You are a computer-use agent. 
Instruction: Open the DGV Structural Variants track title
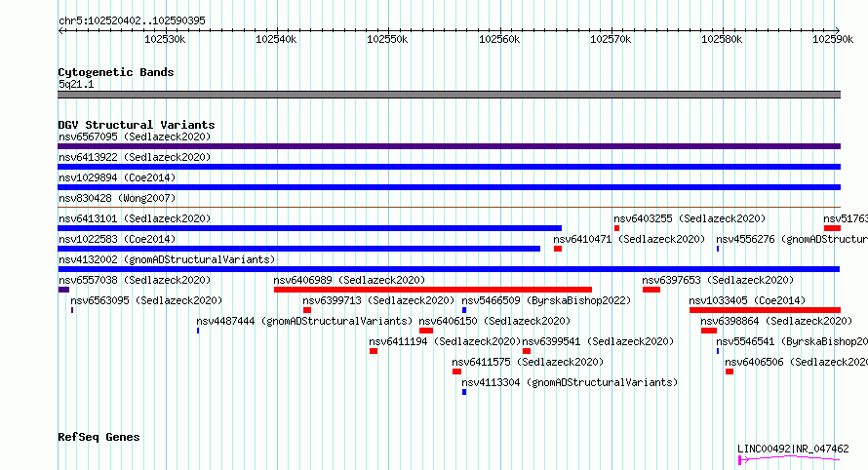[137, 125]
